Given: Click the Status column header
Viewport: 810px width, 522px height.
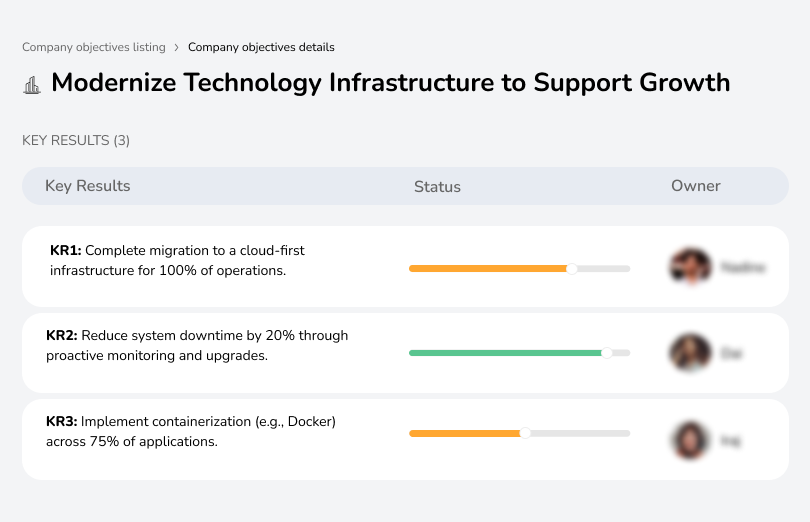Looking at the screenshot, I should click(437, 187).
